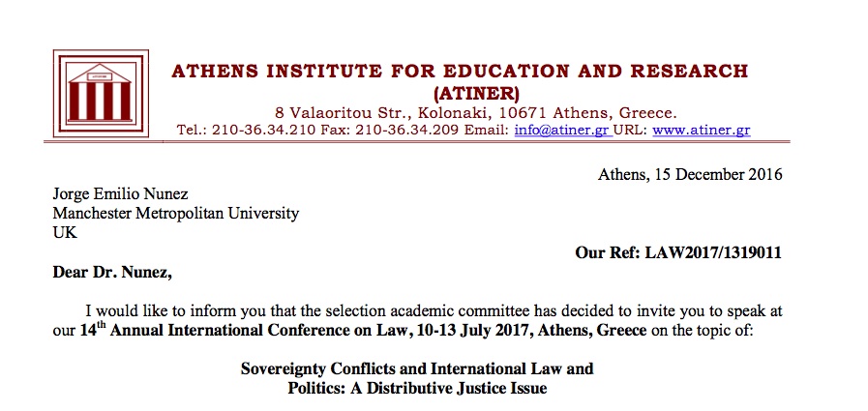
Task: Click the 'Politics: A Distributive Justice Issue' line
Action: click(417, 389)
